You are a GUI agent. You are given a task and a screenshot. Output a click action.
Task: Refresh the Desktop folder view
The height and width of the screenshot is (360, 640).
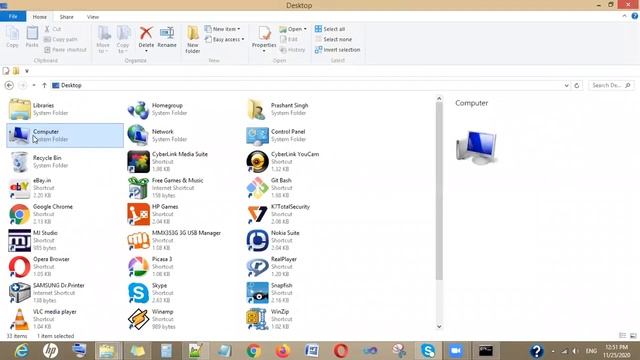point(577,86)
